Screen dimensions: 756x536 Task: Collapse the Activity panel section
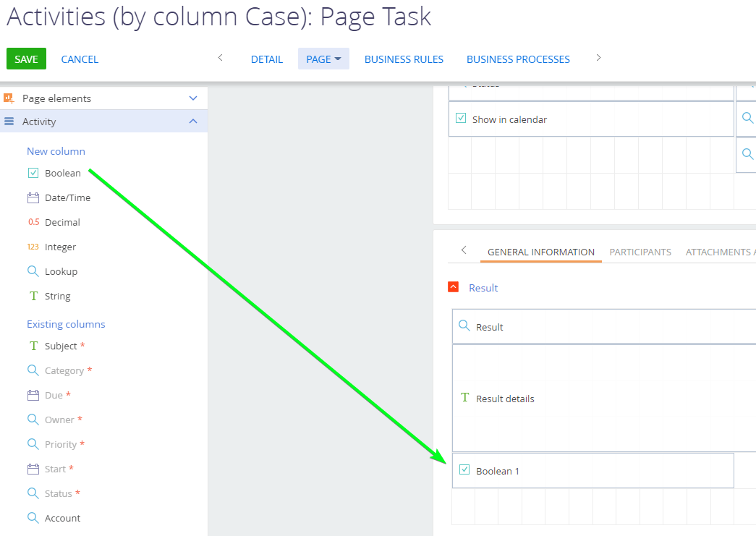click(x=193, y=122)
